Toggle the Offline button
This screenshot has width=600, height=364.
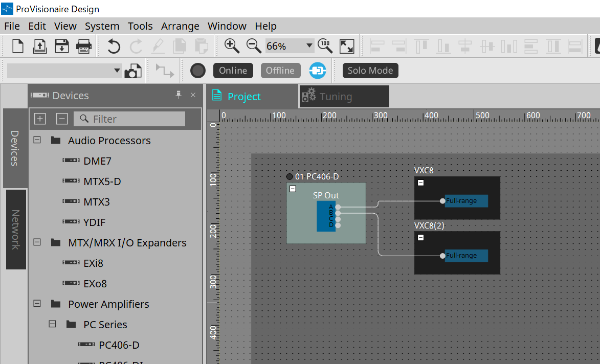pyautogui.click(x=280, y=71)
